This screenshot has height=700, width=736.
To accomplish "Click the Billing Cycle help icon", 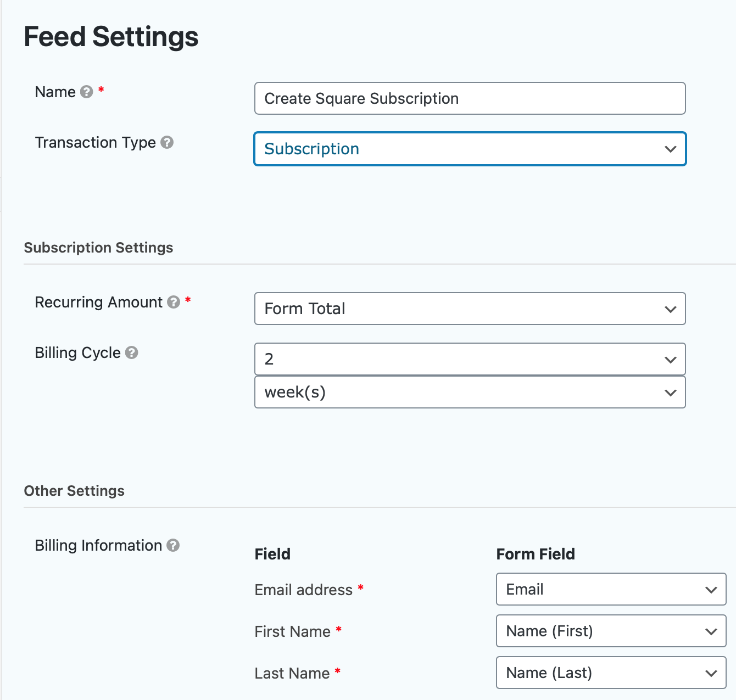I will (131, 353).
